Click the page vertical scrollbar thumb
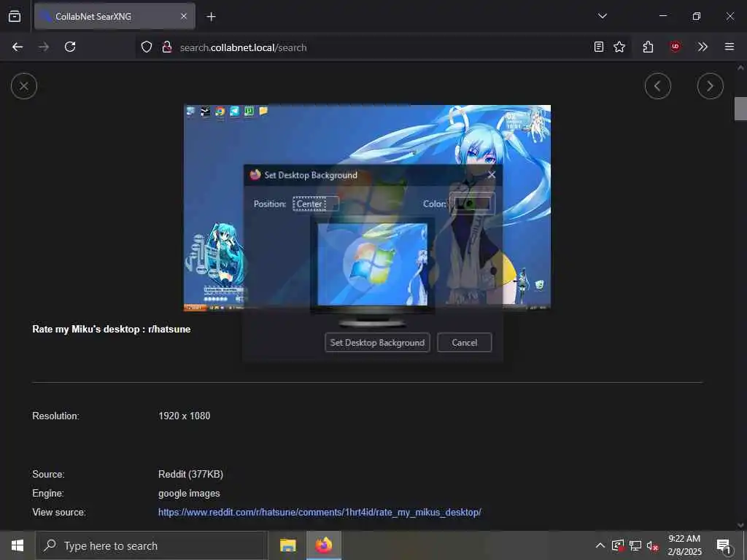The width and height of the screenshot is (747, 560). click(x=740, y=109)
